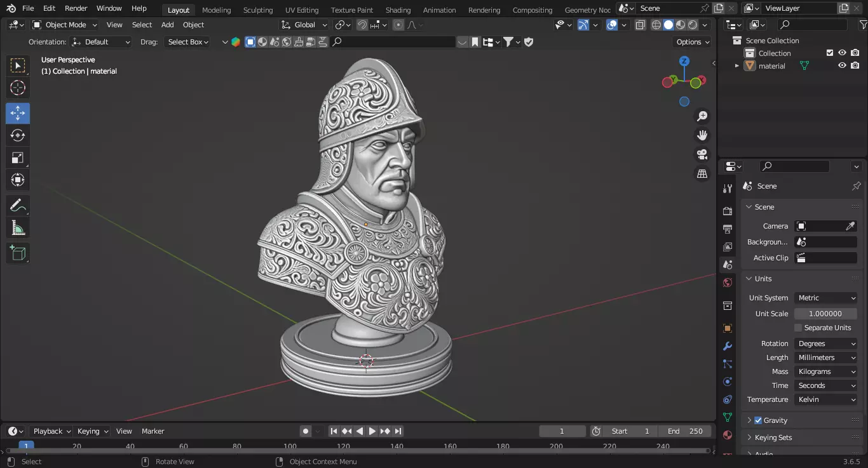Expand the material object in outliner

point(737,65)
